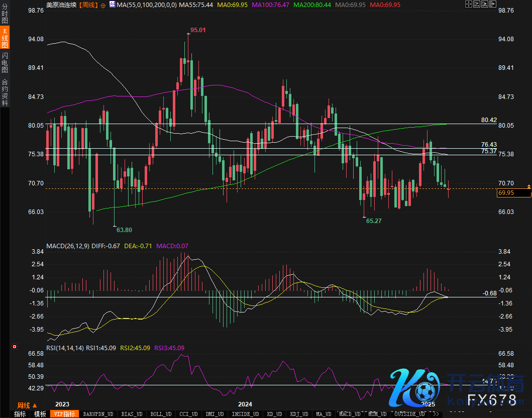
Task: Click the RSI(14,14,14) indicator label
Action: 65,348
